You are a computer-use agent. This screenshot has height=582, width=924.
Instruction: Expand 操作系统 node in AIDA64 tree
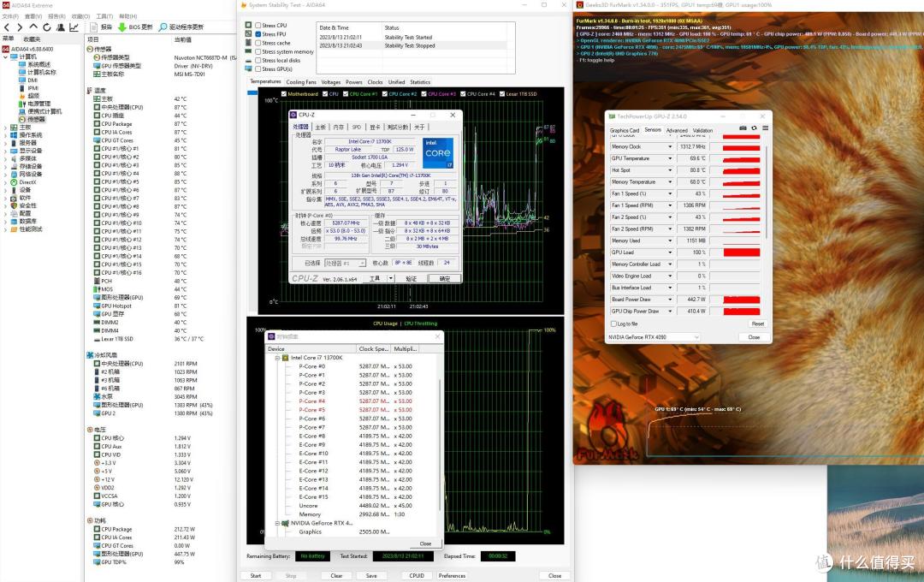(6, 135)
